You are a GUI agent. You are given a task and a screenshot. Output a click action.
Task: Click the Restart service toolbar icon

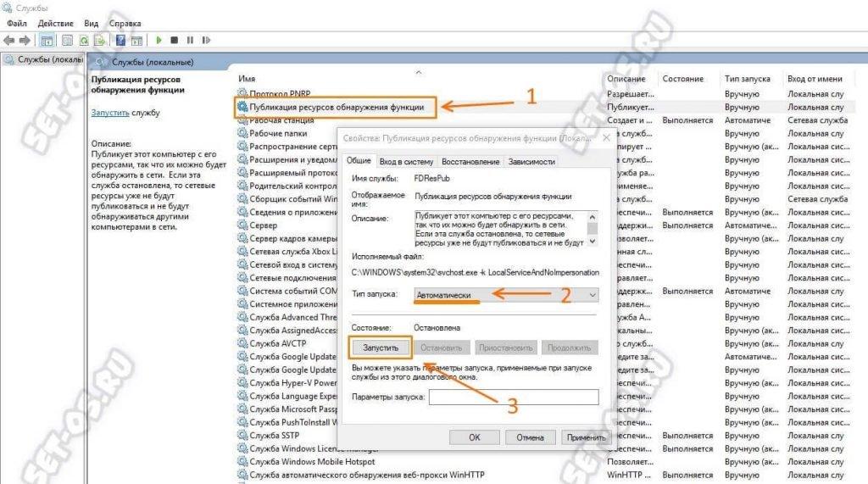pos(207,41)
